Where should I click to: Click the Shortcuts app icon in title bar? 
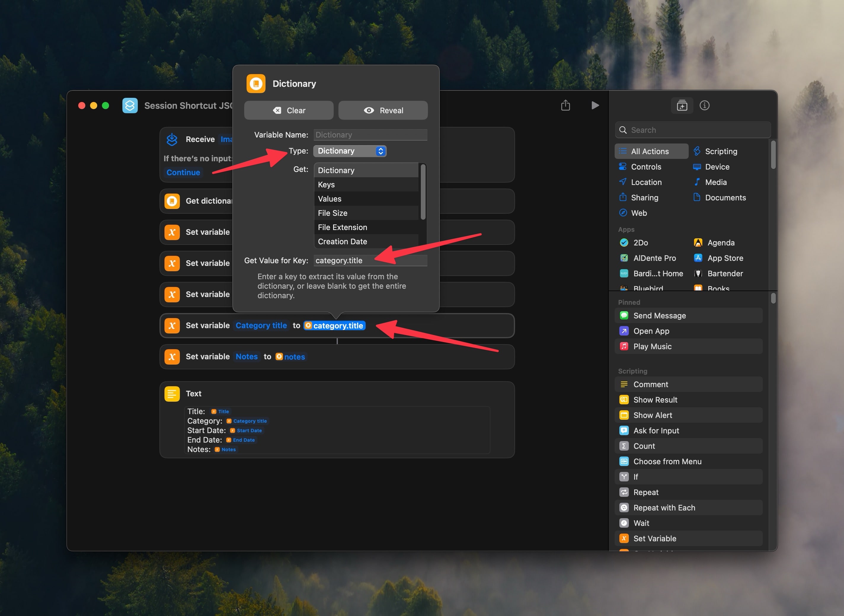pos(130,106)
